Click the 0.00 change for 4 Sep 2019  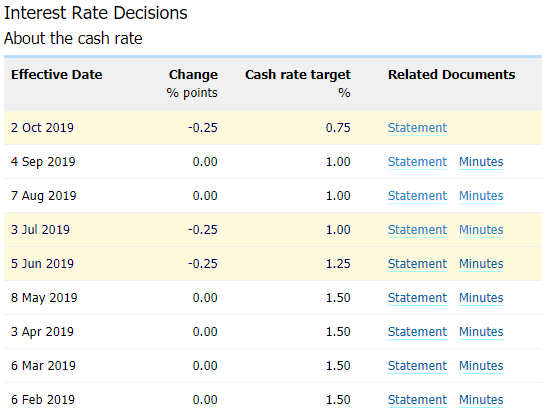click(x=205, y=162)
